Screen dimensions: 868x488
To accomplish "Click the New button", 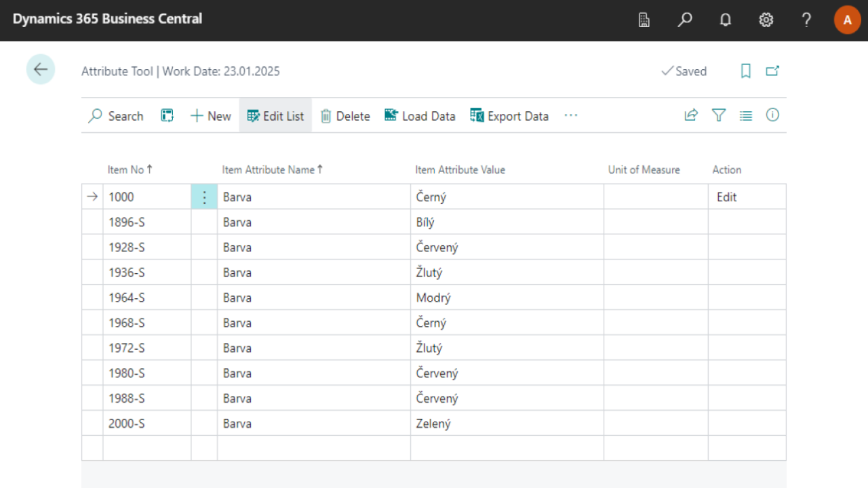I will tap(211, 116).
